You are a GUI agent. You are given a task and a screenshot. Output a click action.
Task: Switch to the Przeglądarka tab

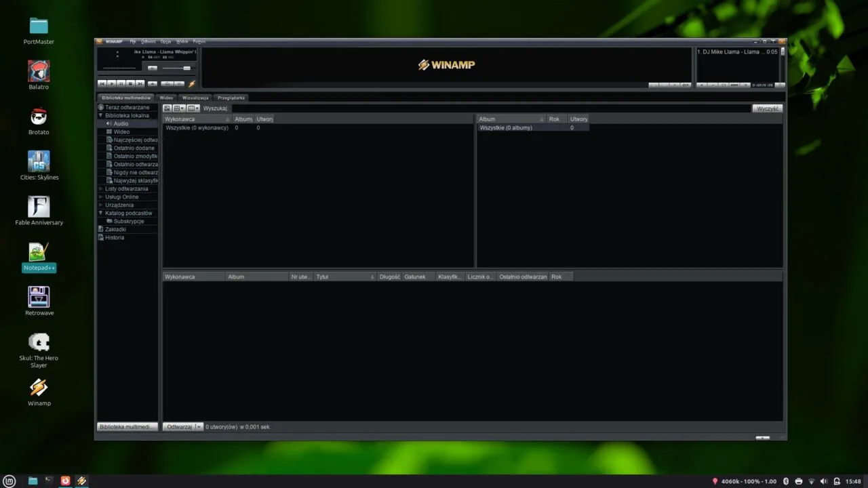pos(231,98)
